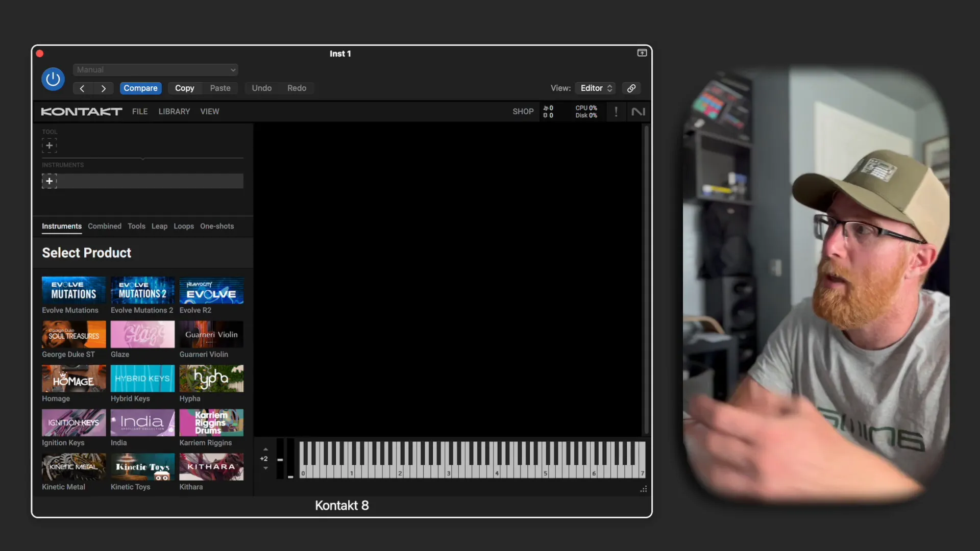Click the mod wheel strip

290,459
